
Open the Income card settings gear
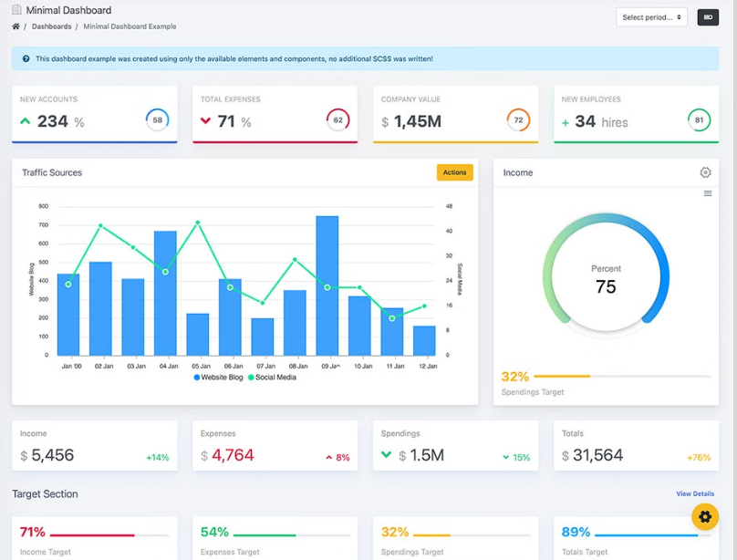(705, 172)
